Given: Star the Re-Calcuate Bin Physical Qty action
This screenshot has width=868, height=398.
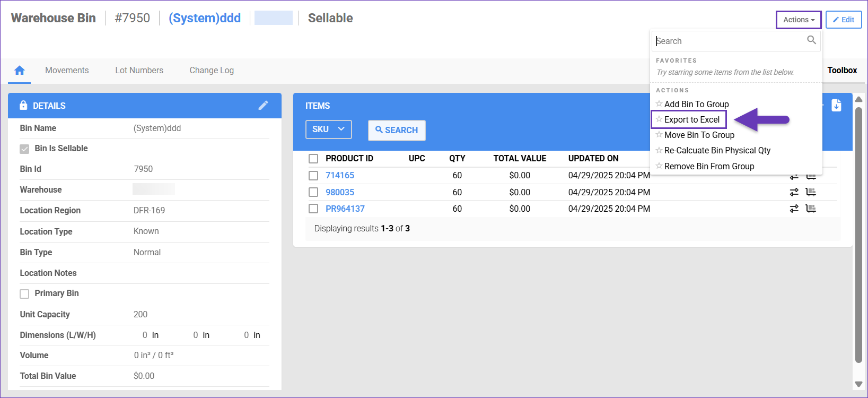Looking at the screenshot, I should tap(659, 151).
